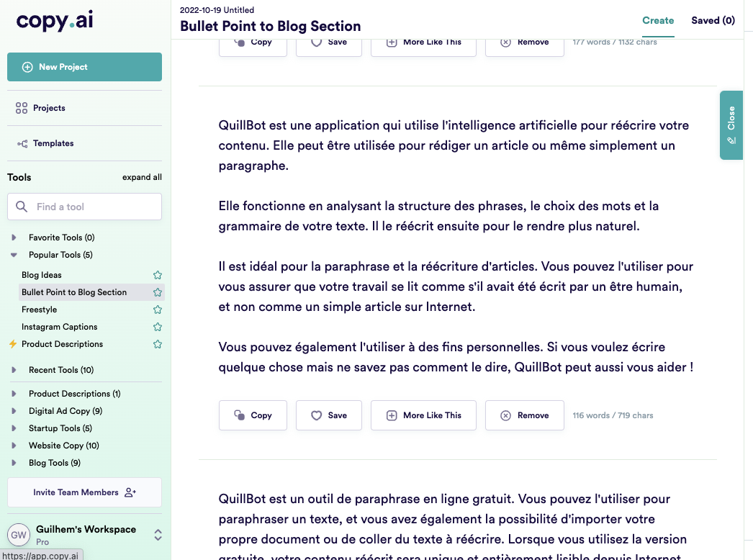Click the star icon beside Product Descriptions

click(x=158, y=344)
